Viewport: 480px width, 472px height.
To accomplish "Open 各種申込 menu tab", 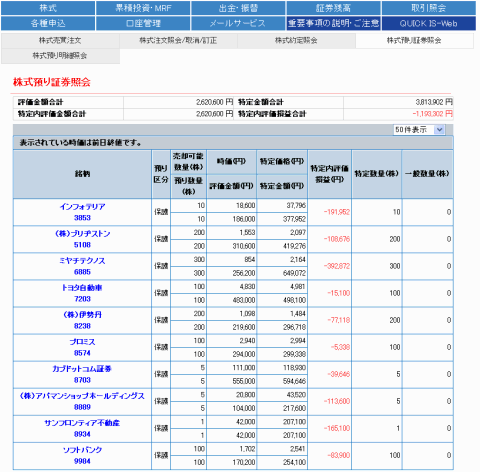I will click(x=48, y=23).
